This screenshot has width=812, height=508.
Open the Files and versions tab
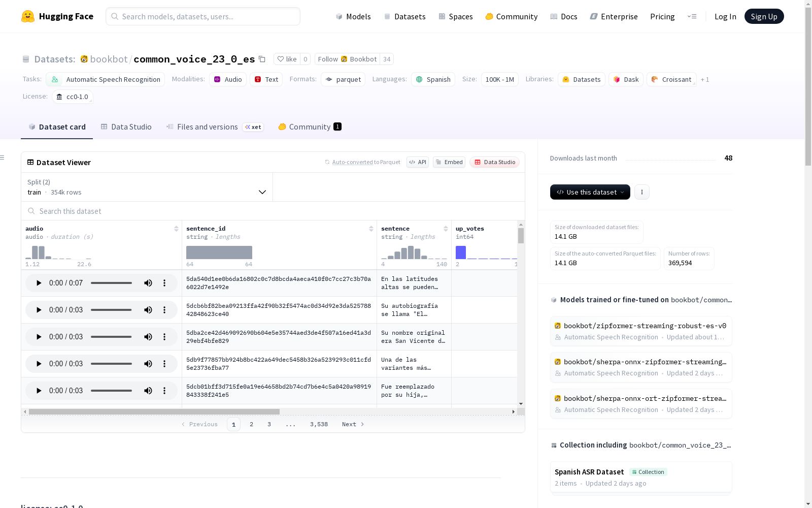click(215, 127)
